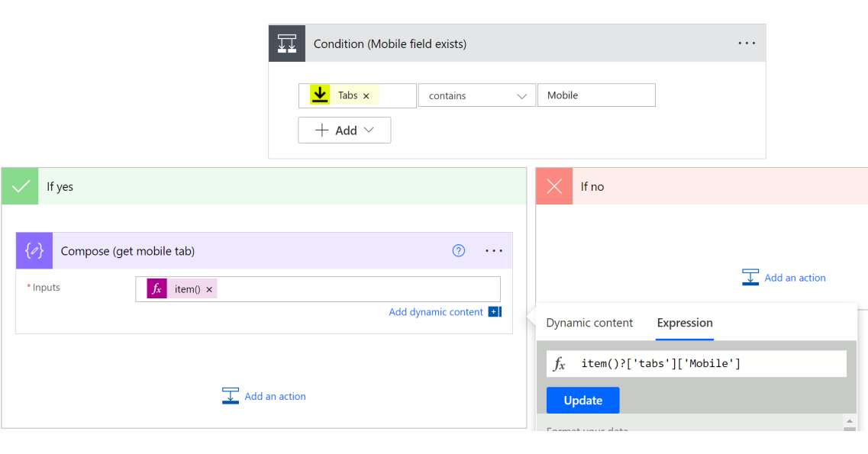Click Add dynamic content below Inputs
Viewport: 868px width, 454px height.
click(436, 311)
